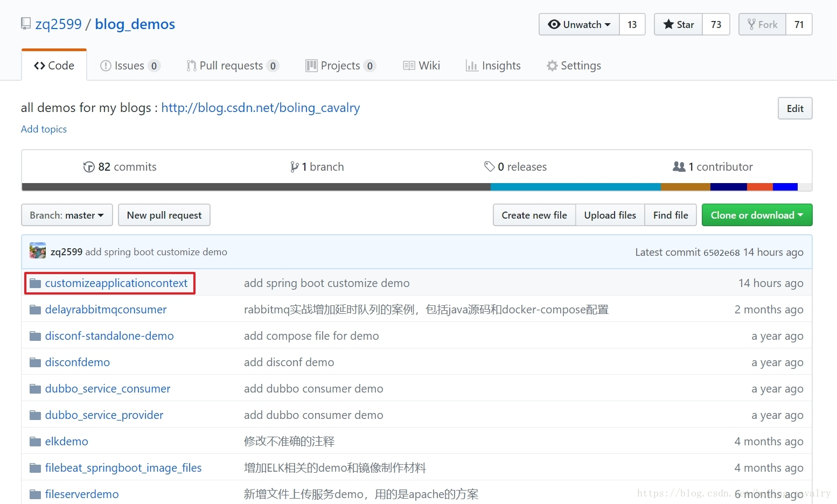Click 'add compose file for demo' commit message
Image resolution: width=837 pixels, height=504 pixels.
[x=311, y=336]
